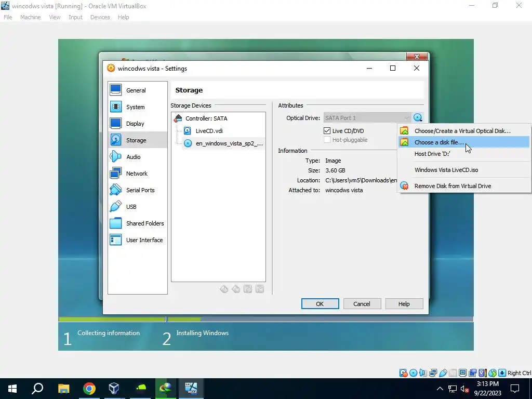532x399 pixels.
Task: Click the Installing Windows progress bar
Action: coord(320,319)
